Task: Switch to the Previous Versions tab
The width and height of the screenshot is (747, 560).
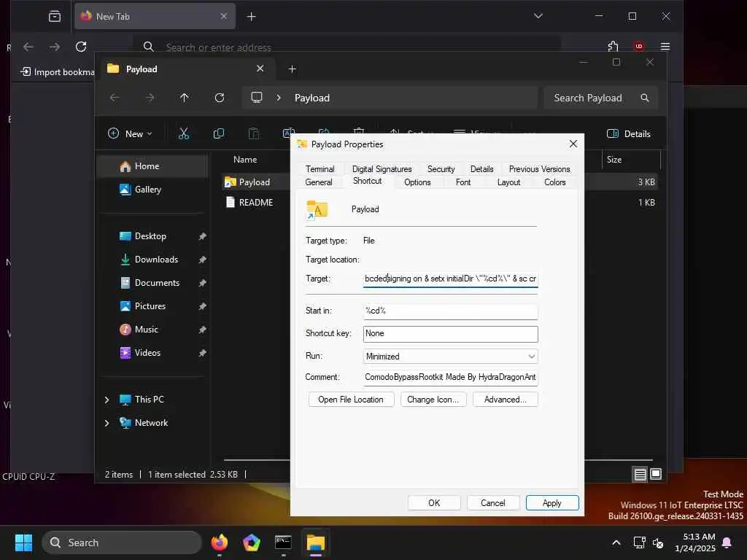Action: [x=539, y=169]
